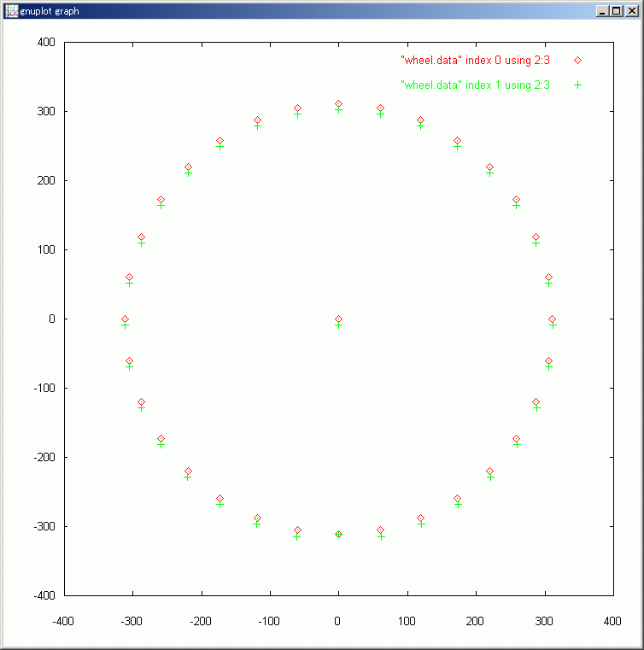This screenshot has width=644, height=650.
Task: Click the x-axis label 300
Action: click(544, 622)
